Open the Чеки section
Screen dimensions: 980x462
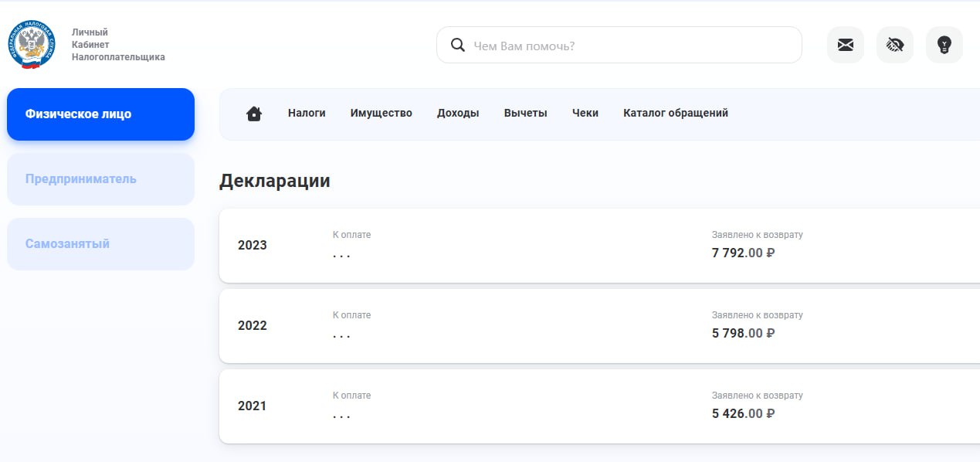pyautogui.click(x=585, y=113)
